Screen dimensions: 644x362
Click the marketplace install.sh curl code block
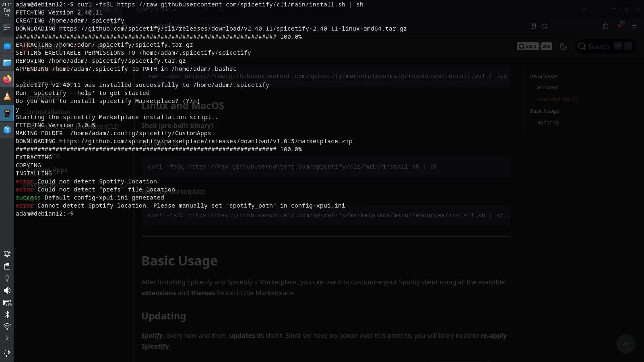pos(326,215)
